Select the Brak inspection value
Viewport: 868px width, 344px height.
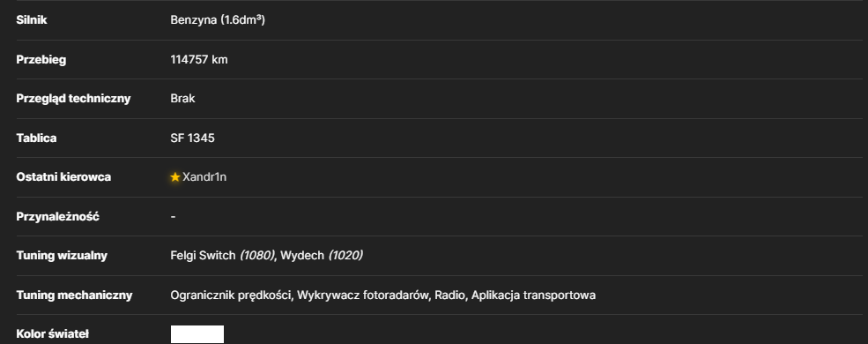click(182, 99)
